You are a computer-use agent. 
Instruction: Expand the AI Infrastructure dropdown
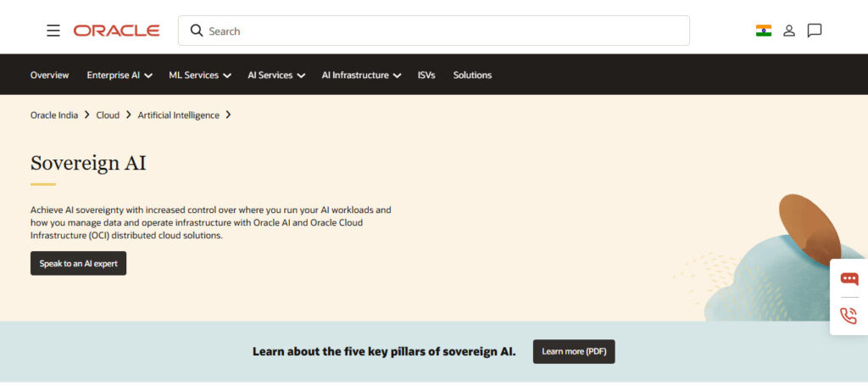[x=361, y=75]
